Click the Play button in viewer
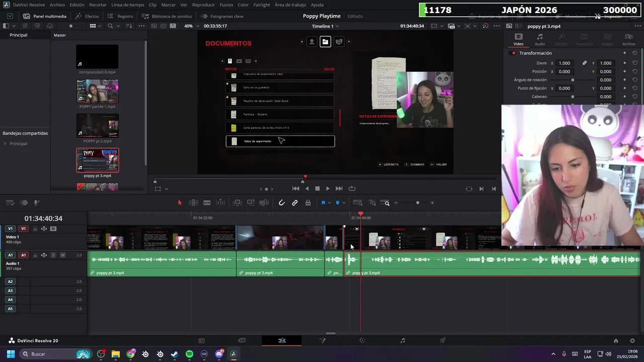644x362 pixels. tap(328, 189)
